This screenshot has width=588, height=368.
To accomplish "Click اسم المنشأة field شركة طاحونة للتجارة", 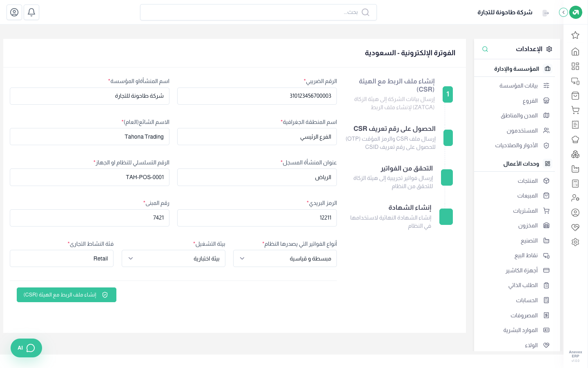I will tap(89, 96).
